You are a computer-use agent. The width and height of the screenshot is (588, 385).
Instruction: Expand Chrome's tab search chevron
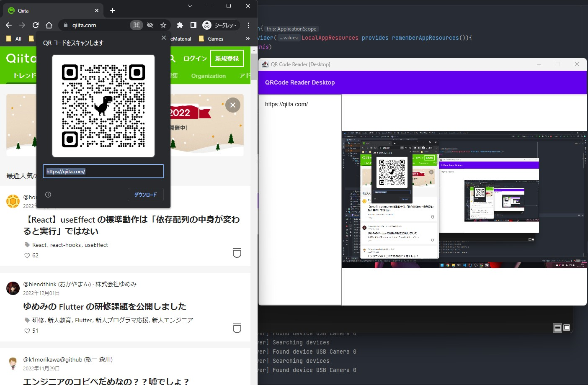tap(190, 6)
